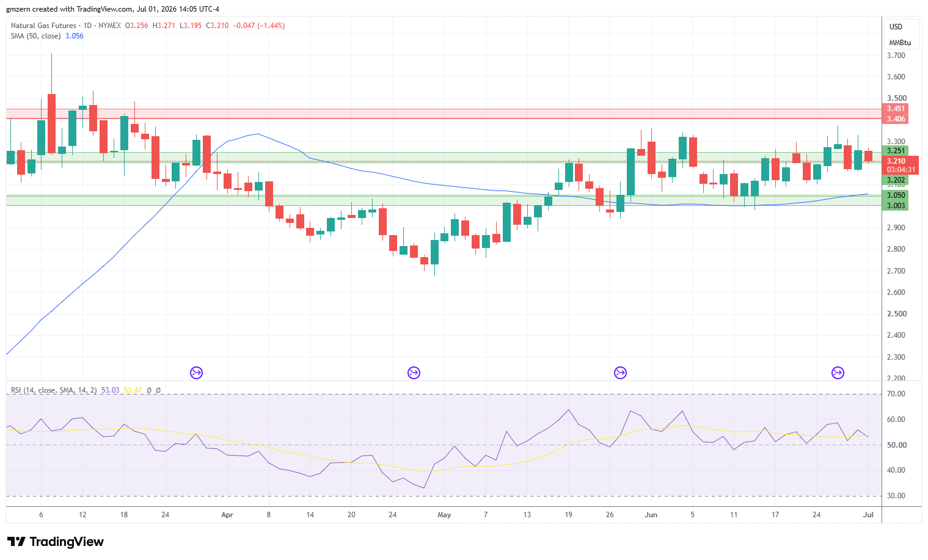Viewport: 928px width, 560px height.
Task: Click the contract rollover marker near May 27
Action: click(620, 373)
